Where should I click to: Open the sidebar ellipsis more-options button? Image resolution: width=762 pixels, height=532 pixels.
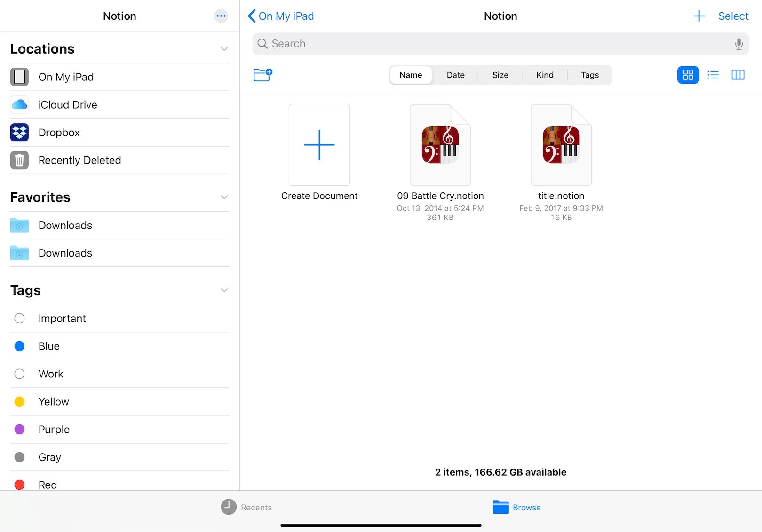click(221, 16)
